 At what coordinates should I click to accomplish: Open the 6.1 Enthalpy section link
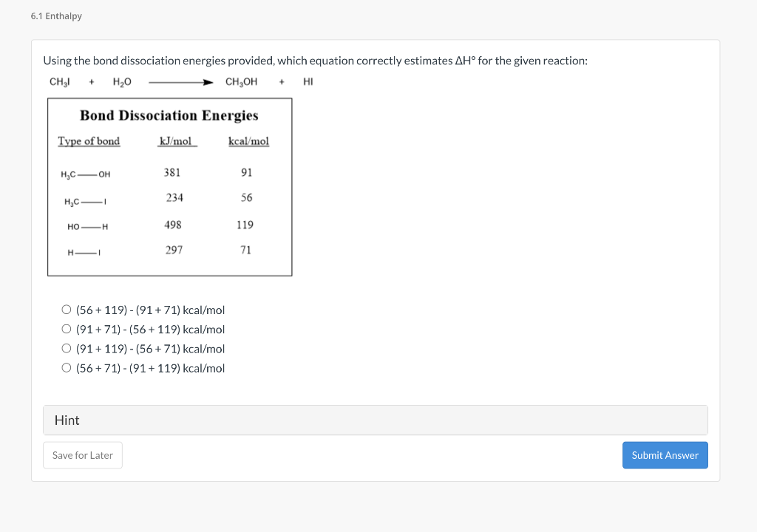(x=55, y=16)
